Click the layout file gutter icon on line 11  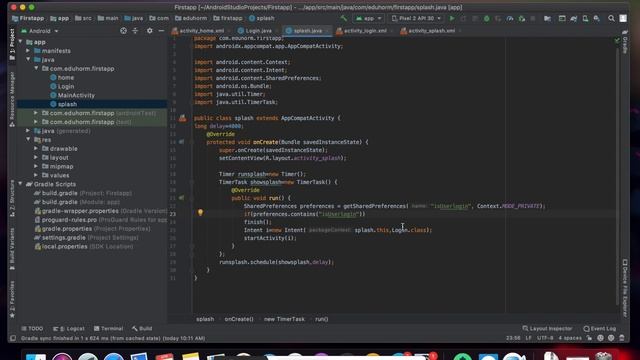[x=182, y=118]
